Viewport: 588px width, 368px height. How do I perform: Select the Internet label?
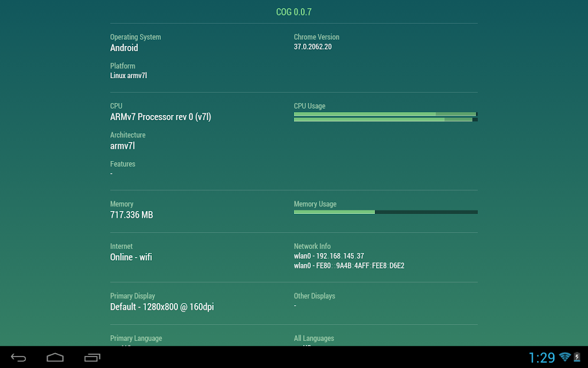click(x=122, y=246)
